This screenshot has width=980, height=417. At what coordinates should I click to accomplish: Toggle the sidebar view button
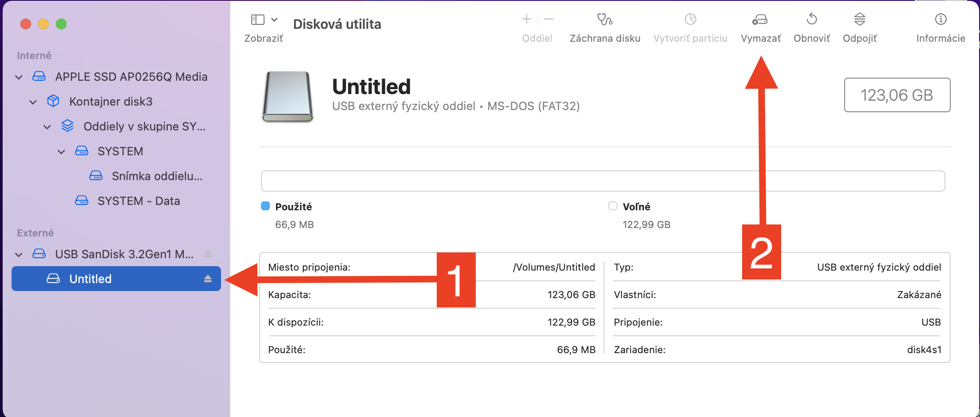[x=258, y=20]
